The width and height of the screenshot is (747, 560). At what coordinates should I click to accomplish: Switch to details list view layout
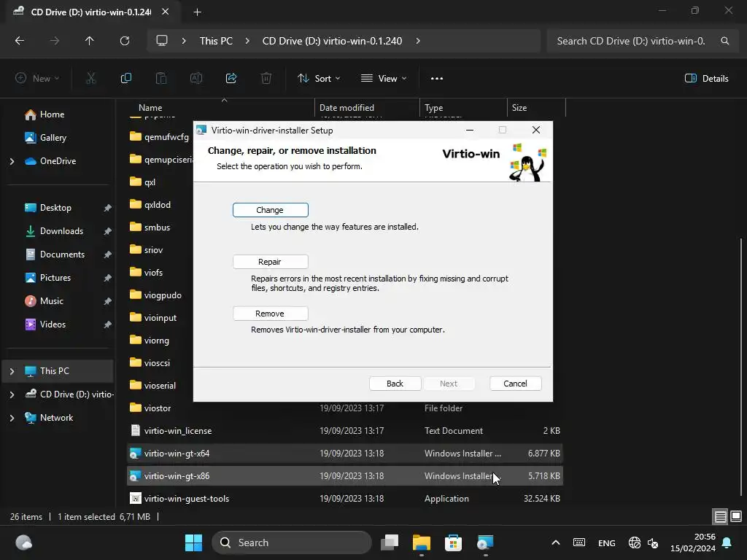pyautogui.click(x=720, y=517)
